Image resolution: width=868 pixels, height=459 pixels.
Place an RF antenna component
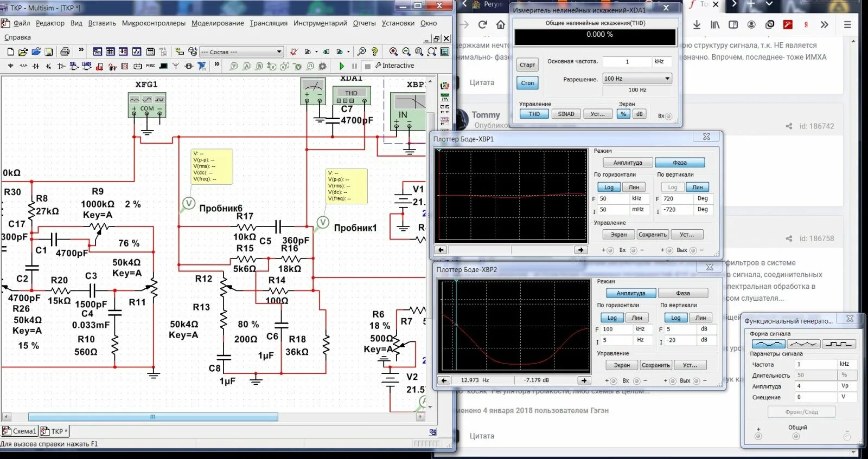[176, 66]
